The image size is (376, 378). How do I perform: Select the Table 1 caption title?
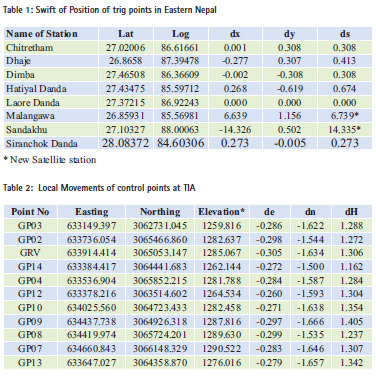point(110,10)
